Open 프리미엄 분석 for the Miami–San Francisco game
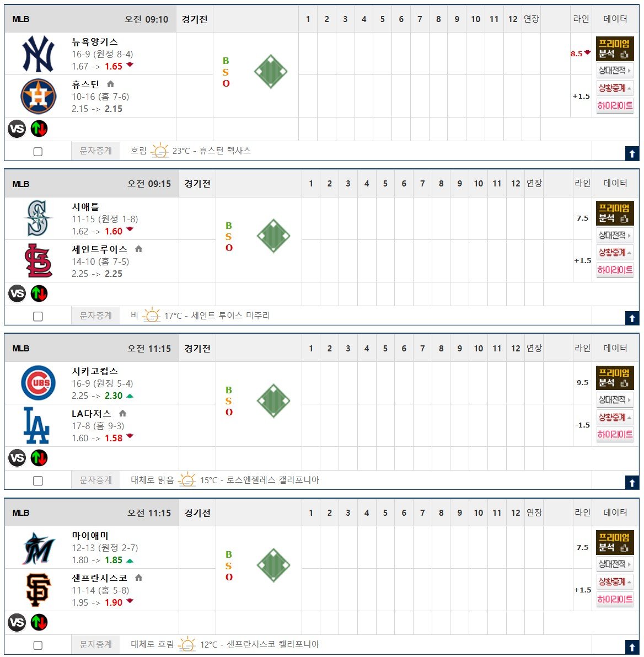 [614, 542]
